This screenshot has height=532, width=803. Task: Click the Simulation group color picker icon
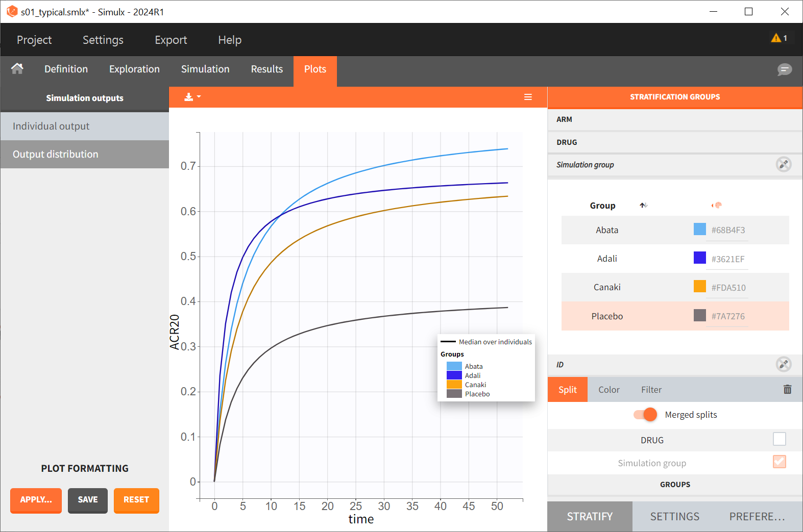point(783,164)
